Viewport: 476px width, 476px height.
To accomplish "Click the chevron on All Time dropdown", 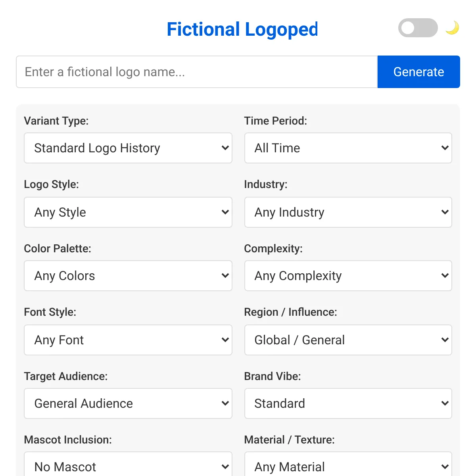I will [x=445, y=148].
